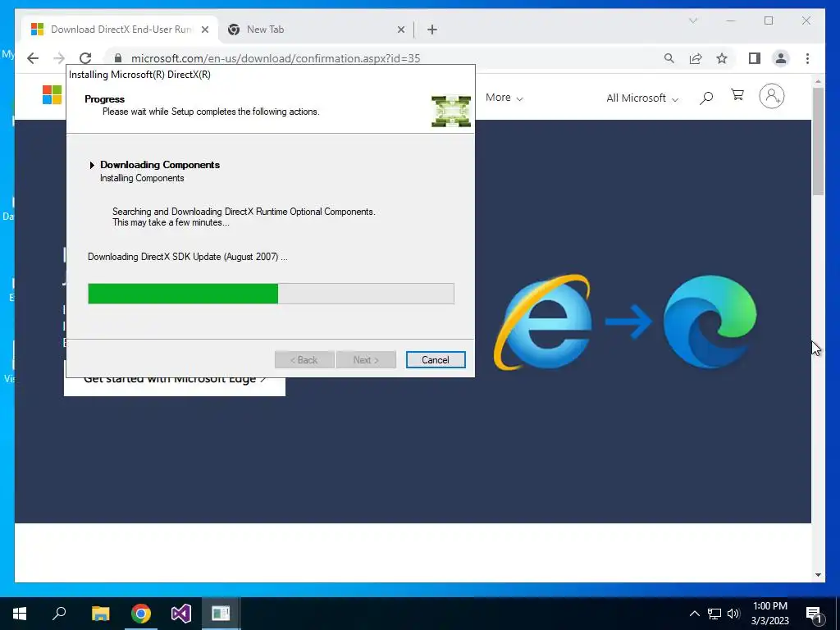Click the scrollbar up arrow
Screen dimensions: 840x630
(818, 81)
